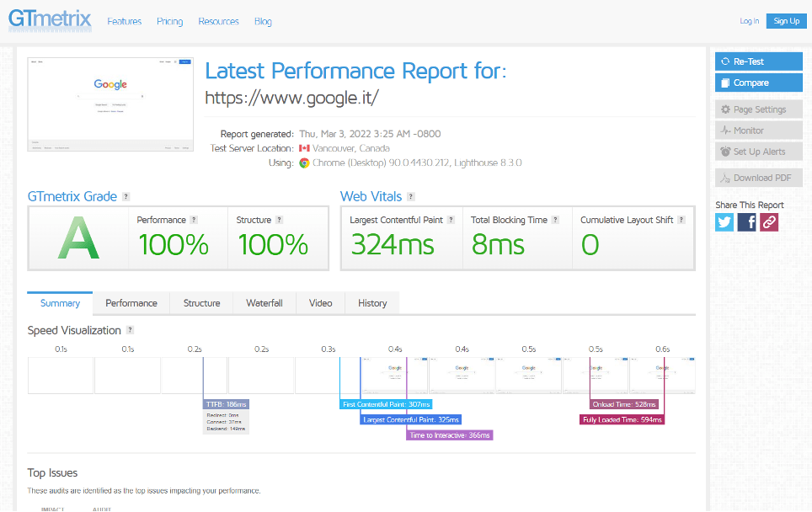Viewport: 812px width, 512px height.
Task: Select the Summary tab
Action: click(60, 303)
